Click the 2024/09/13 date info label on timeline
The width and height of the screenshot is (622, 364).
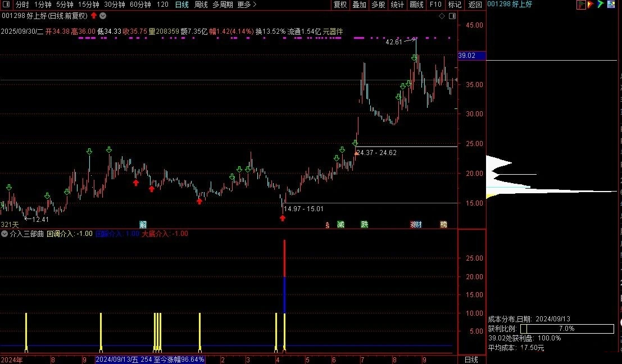pyautogui.click(x=151, y=360)
